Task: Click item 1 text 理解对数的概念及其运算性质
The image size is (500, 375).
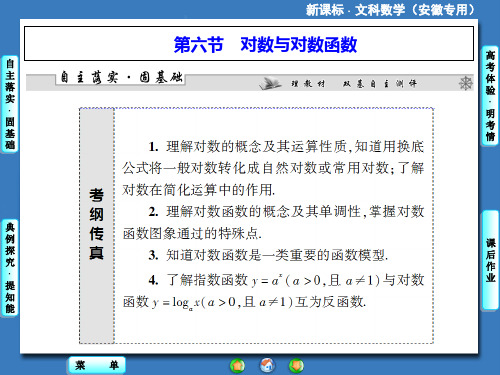Action: point(256,146)
